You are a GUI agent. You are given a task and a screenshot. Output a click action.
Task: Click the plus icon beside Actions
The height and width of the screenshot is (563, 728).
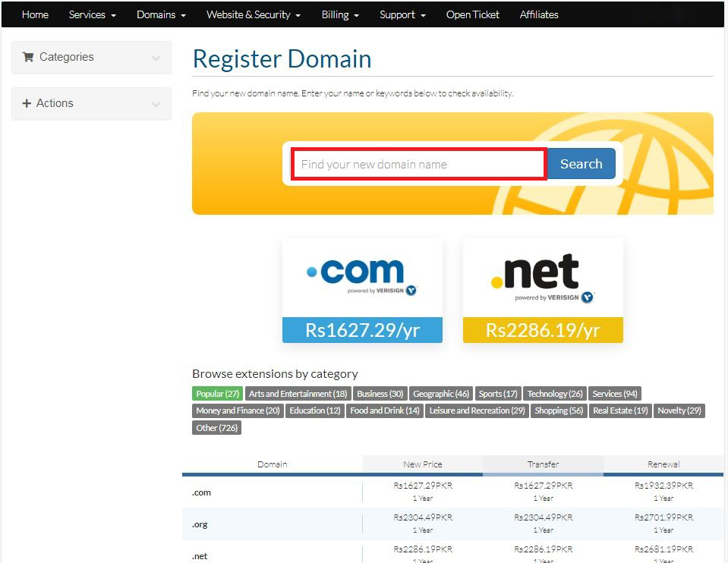pyautogui.click(x=27, y=103)
